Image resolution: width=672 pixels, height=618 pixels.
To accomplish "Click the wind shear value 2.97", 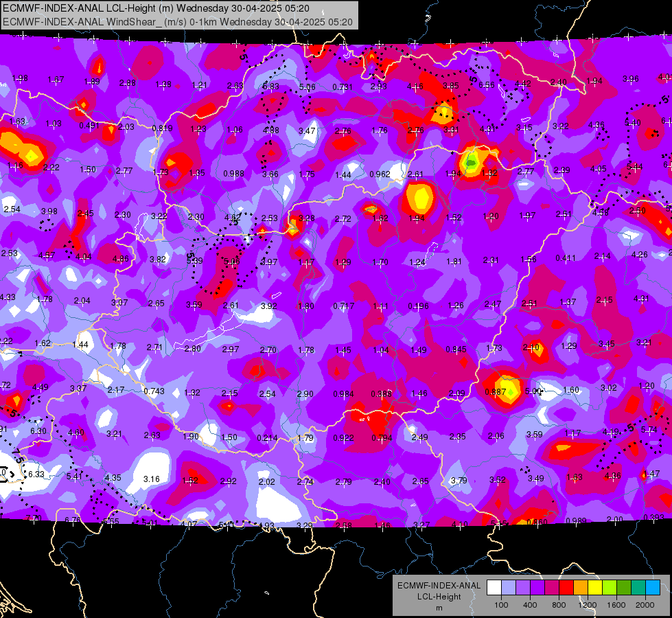I will (x=231, y=349).
